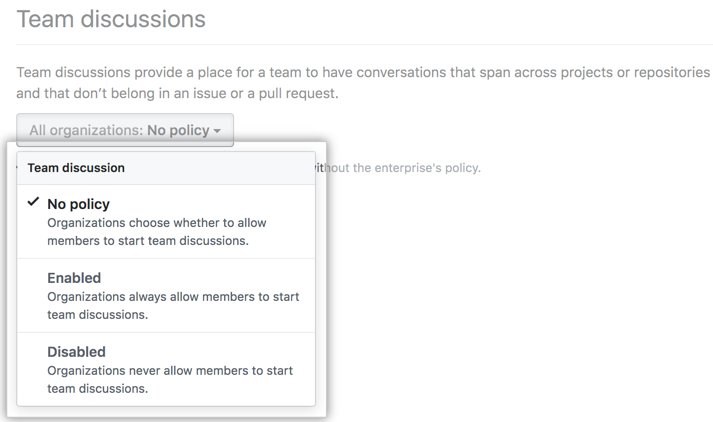Click 'members to start team discussions.' under No policy

(x=148, y=241)
